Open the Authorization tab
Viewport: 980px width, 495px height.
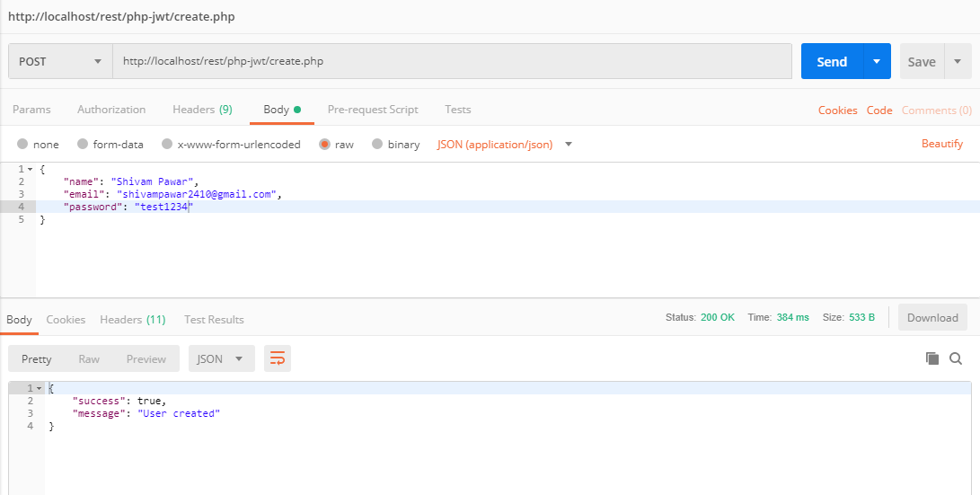[111, 110]
